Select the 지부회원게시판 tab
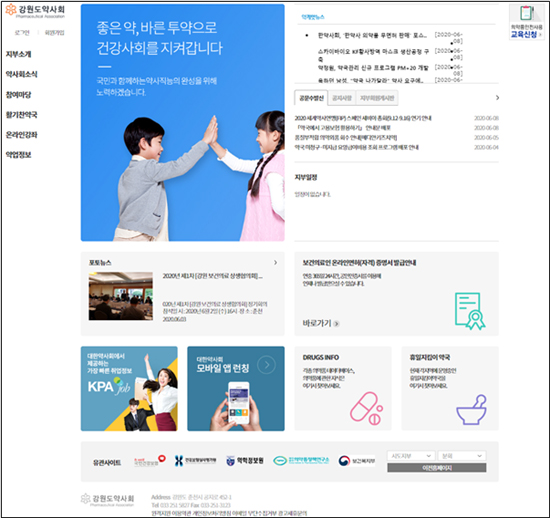This screenshot has width=550, height=518. tap(377, 98)
